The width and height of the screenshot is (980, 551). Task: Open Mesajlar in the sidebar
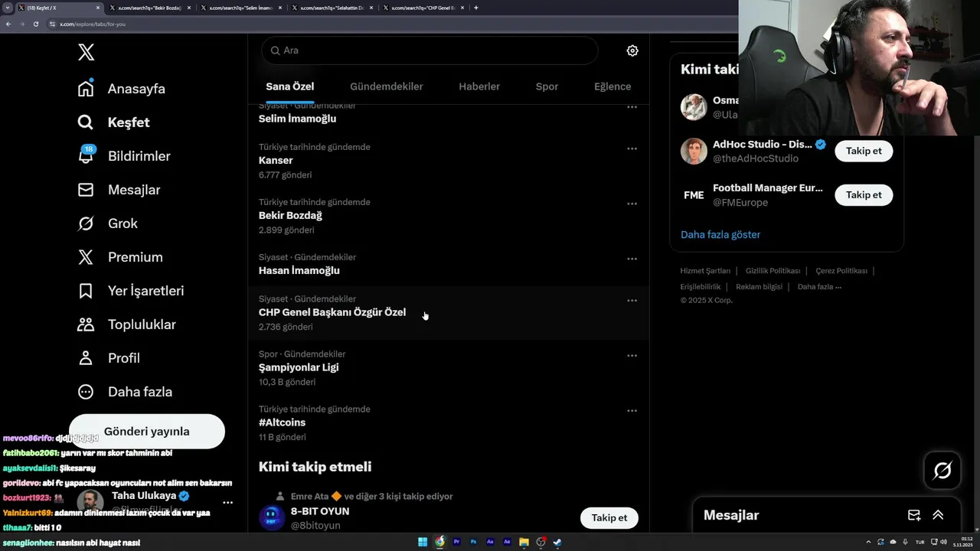coord(119,190)
